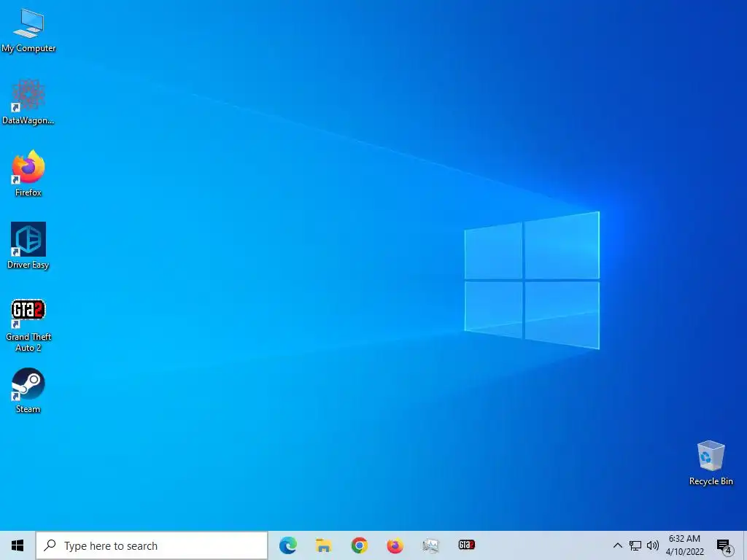Click the 'Grand Theft Auto 2' label text

pos(28,343)
